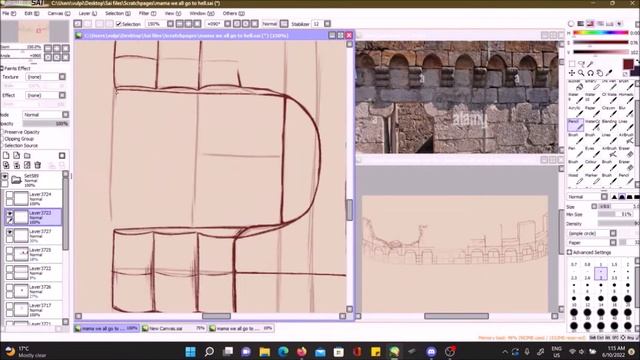The width and height of the screenshot is (640, 360).
Task: Toggle visibility of Set589 folder
Action: coord(4,177)
